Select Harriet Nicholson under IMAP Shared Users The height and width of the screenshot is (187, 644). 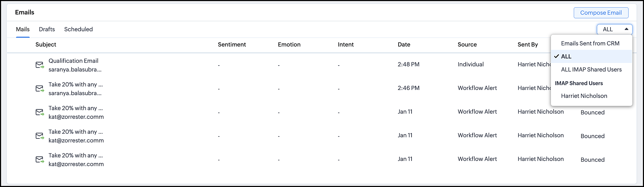584,96
